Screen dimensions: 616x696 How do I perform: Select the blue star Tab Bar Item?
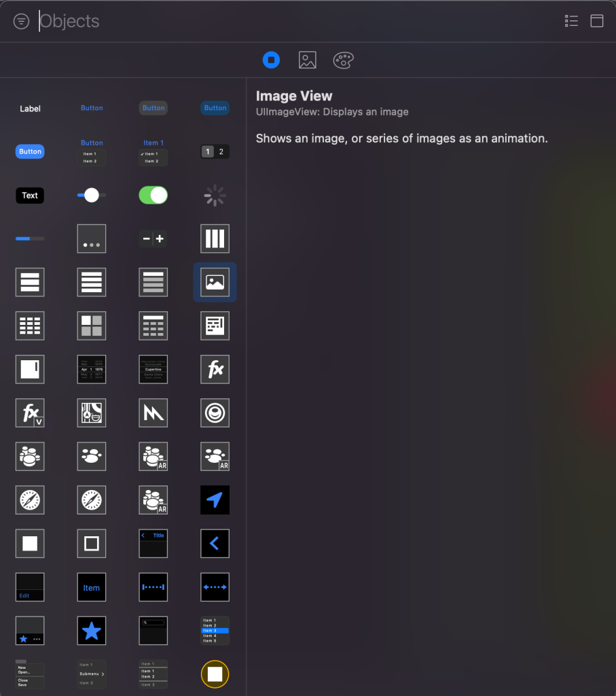(x=92, y=631)
